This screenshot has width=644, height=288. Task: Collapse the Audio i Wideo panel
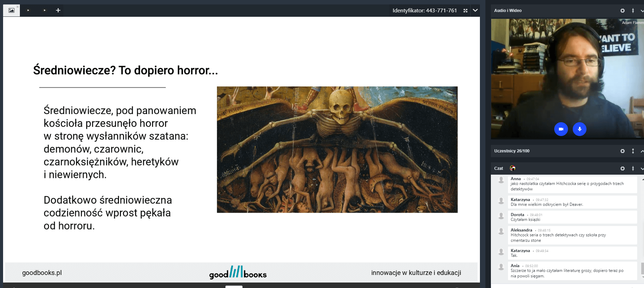coord(642,11)
